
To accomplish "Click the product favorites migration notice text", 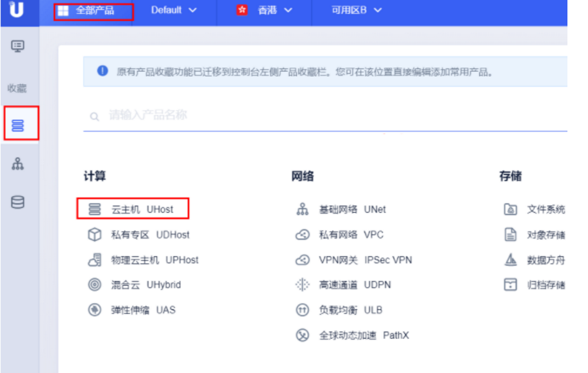I will tap(304, 72).
